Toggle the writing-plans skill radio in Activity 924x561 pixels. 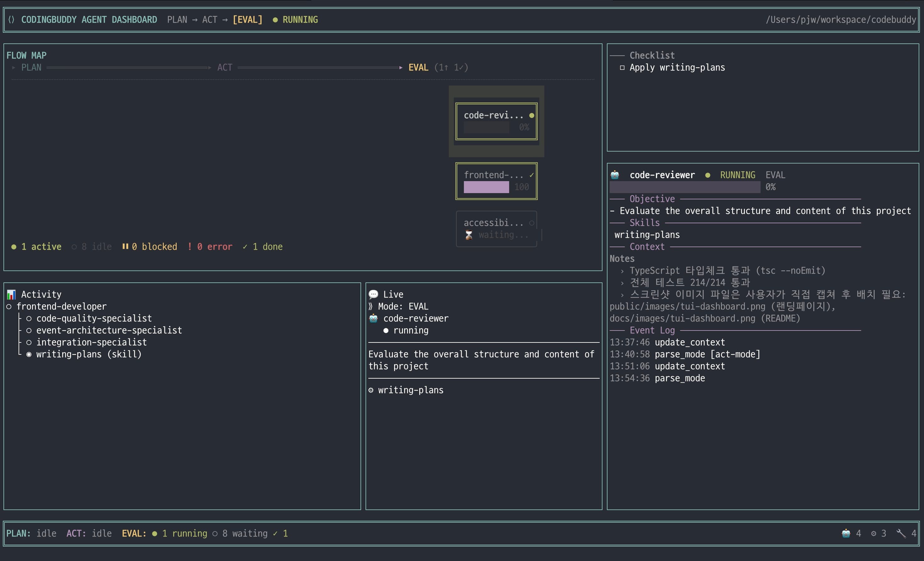click(29, 354)
